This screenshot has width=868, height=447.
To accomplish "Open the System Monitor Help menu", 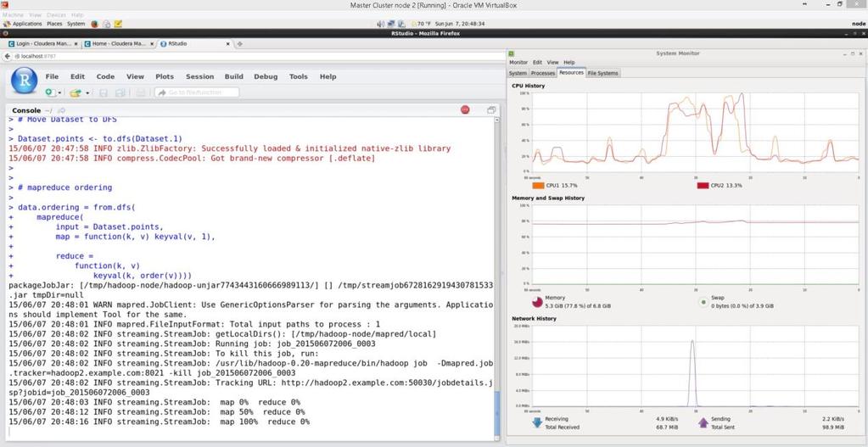I will [x=568, y=63].
